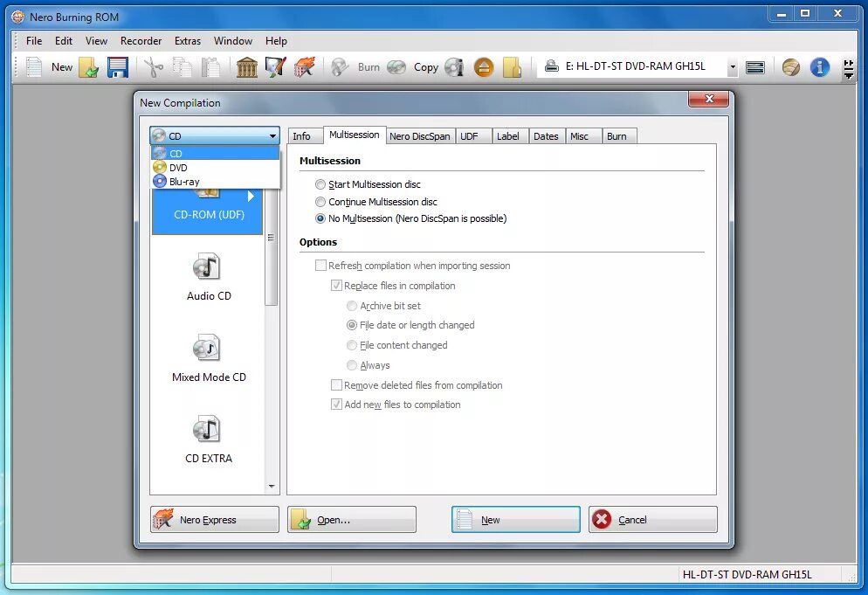Open the Recorder menu
868x595 pixels.
click(x=141, y=41)
